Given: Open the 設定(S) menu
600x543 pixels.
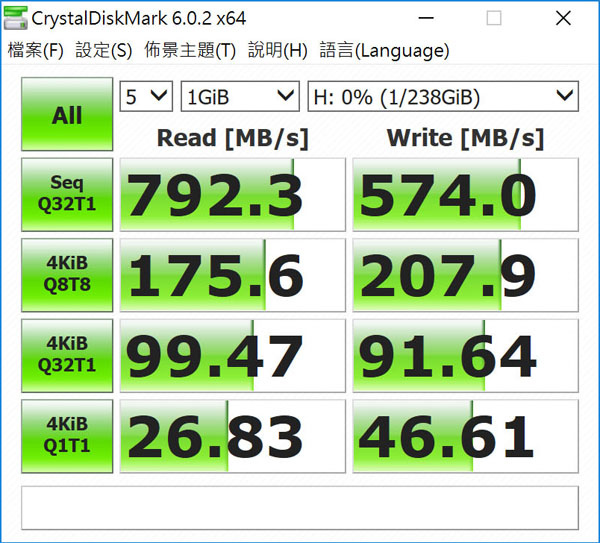Looking at the screenshot, I should [x=104, y=50].
